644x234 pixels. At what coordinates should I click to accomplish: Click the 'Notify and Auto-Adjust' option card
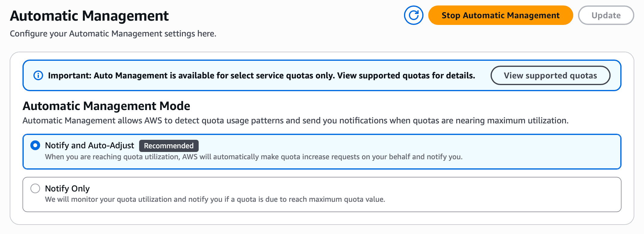pyautogui.click(x=322, y=151)
